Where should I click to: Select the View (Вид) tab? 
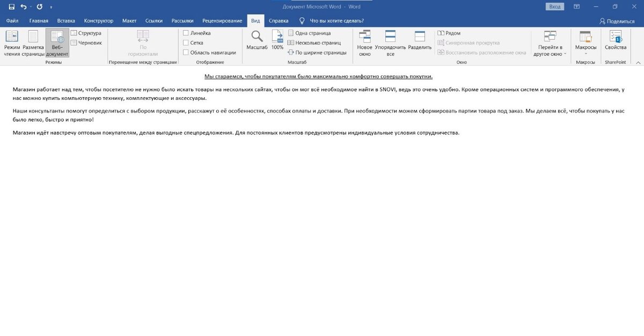click(x=256, y=20)
